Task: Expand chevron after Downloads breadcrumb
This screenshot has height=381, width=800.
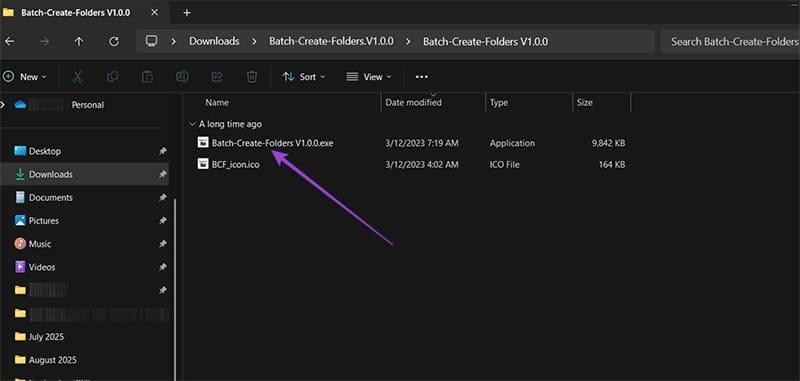Action: (x=254, y=41)
